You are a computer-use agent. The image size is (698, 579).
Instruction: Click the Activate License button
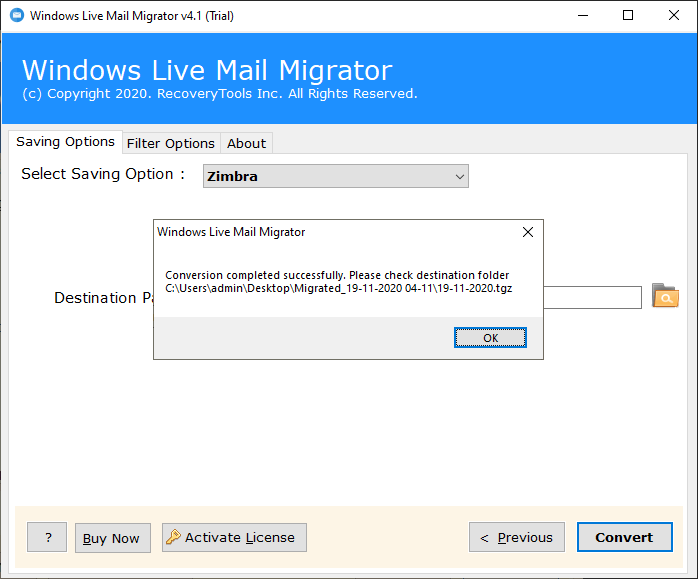(x=234, y=538)
